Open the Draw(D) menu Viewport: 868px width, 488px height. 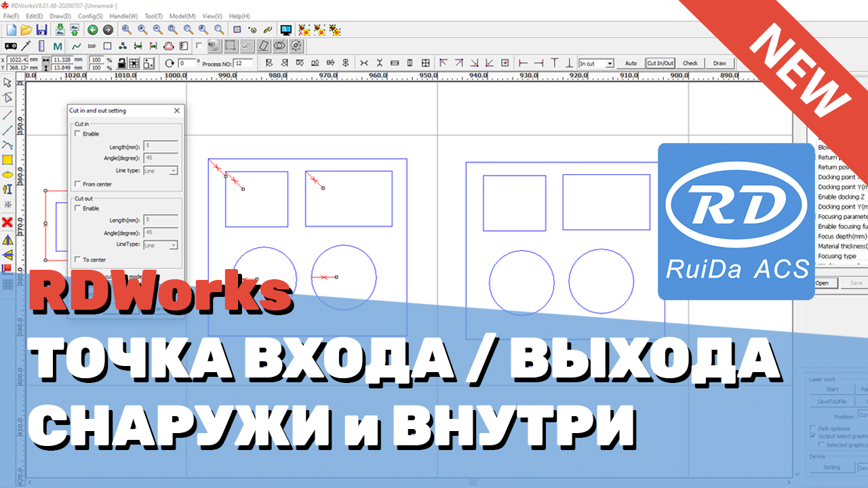point(60,16)
